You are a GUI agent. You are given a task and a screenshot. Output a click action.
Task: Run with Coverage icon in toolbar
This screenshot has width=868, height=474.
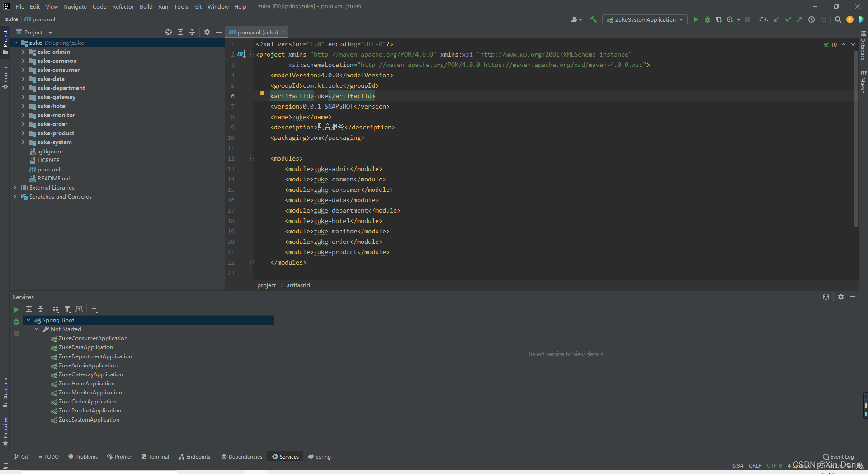[x=719, y=19]
